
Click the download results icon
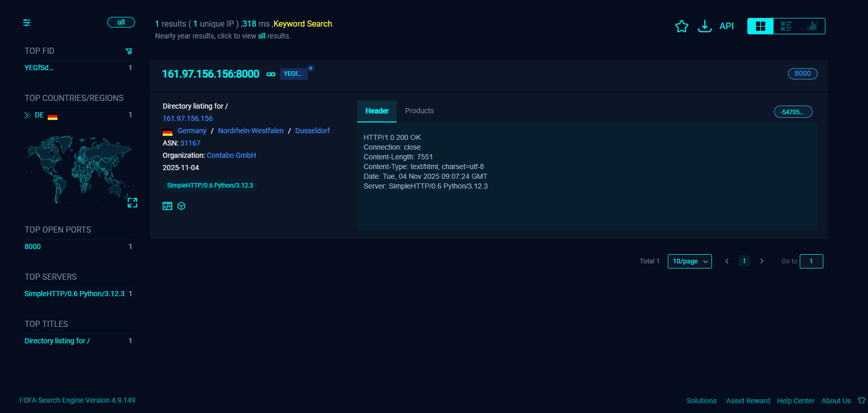(704, 26)
